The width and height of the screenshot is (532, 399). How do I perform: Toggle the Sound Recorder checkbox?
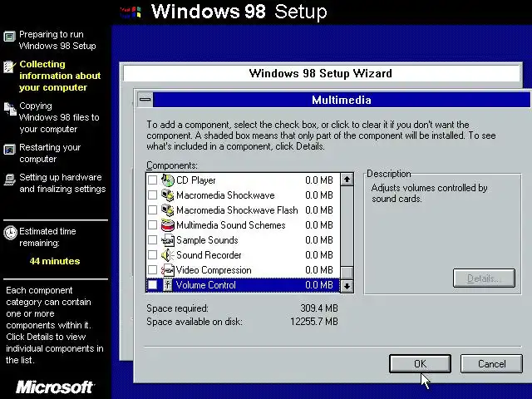(153, 255)
